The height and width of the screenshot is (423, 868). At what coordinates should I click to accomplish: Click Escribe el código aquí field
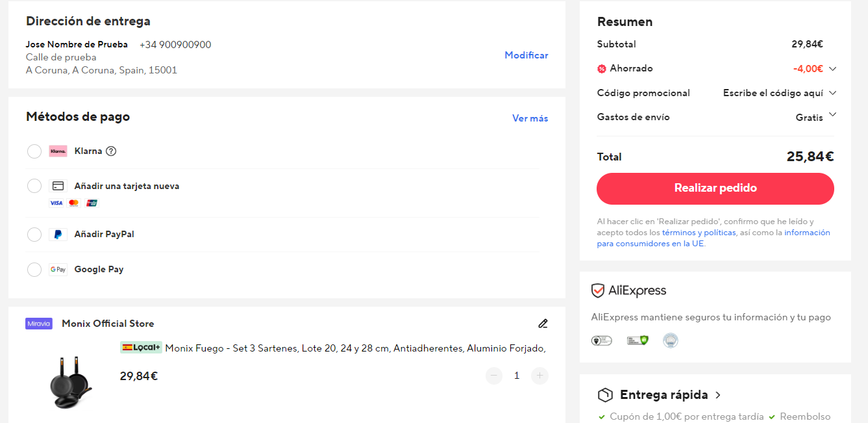pos(773,93)
